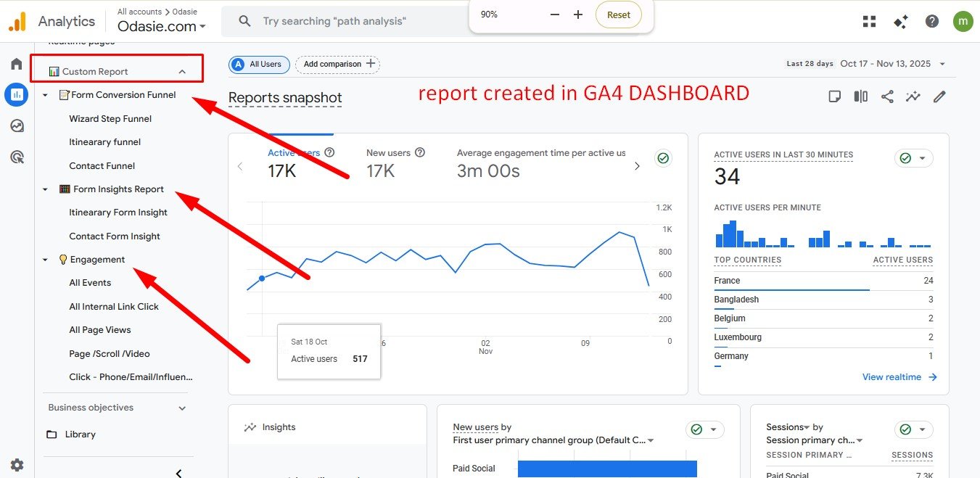Open the New users card status dropdown

click(x=705, y=430)
